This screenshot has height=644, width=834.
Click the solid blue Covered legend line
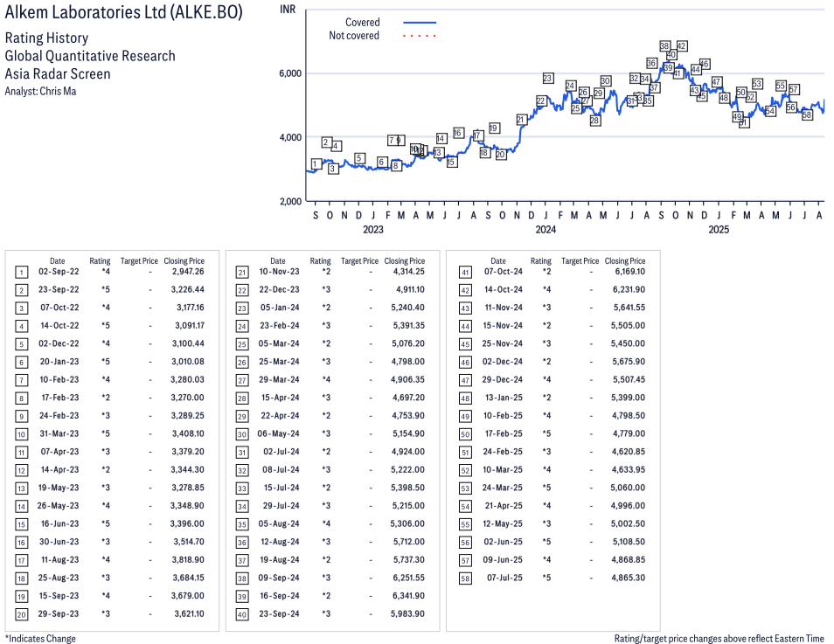[x=420, y=23]
